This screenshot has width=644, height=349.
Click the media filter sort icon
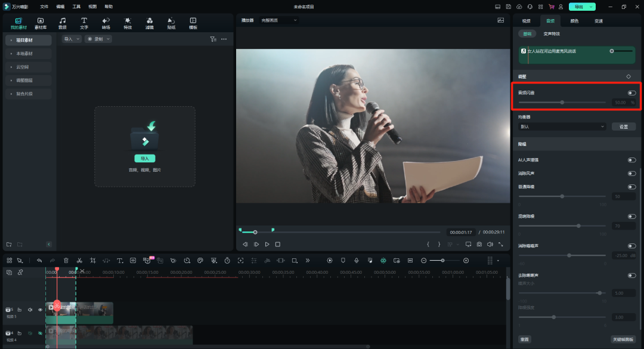pos(213,39)
